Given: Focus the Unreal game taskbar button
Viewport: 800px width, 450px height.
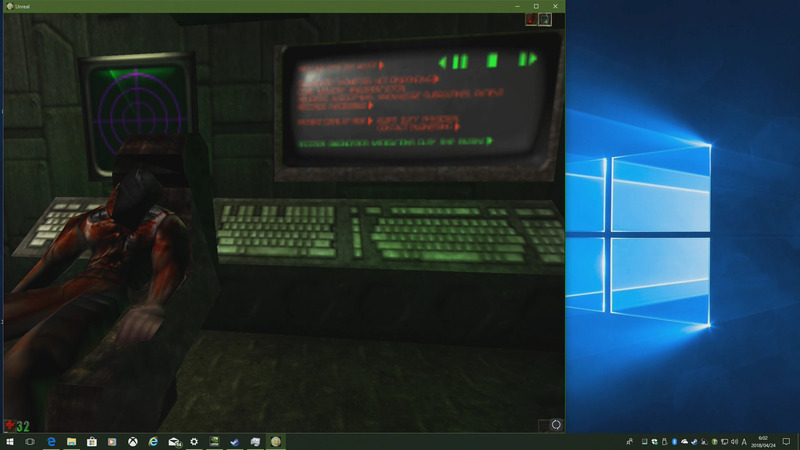Looking at the screenshot, I should 276,442.
